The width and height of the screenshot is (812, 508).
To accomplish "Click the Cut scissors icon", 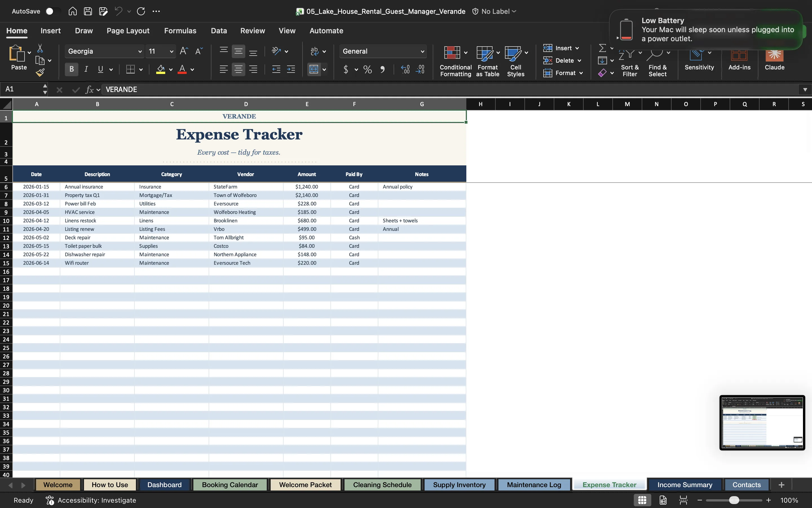I will tap(40, 48).
